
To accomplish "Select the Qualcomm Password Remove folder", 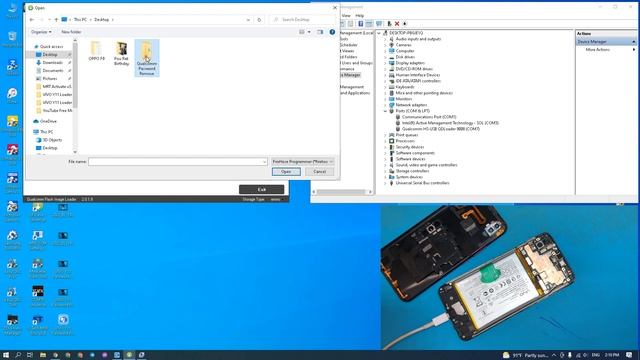I will [147, 58].
